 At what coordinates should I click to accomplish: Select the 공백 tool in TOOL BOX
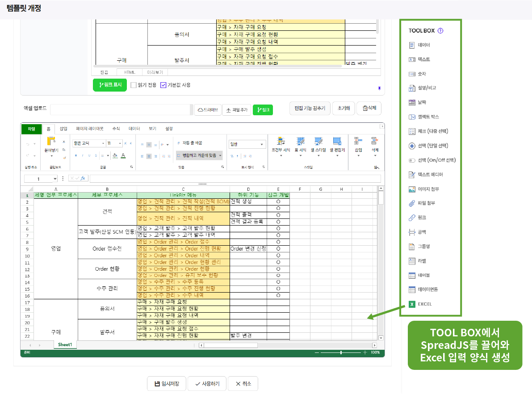pyautogui.click(x=417, y=232)
